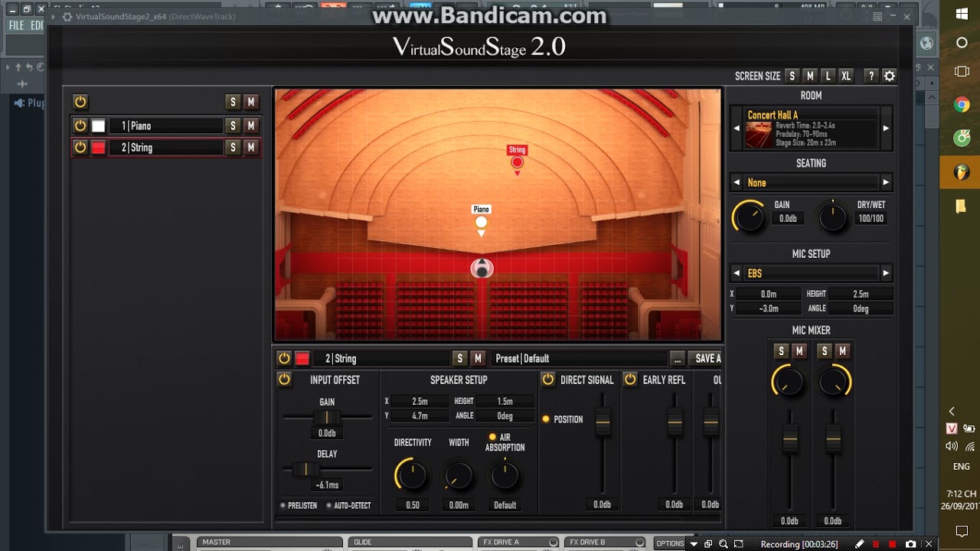This screenshot has width=980, height=551.
Task: Set screen size to M
Action: tap(810, 76)
